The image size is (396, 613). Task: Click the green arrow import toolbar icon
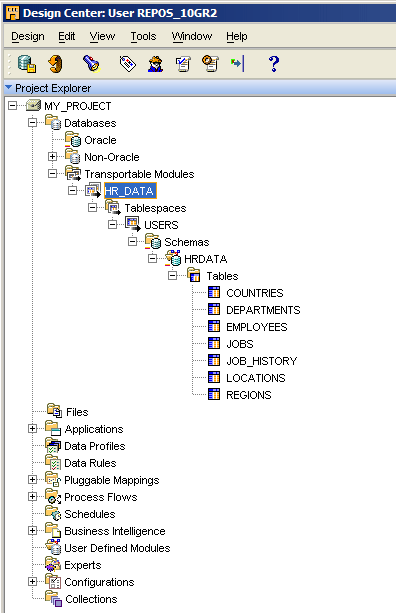point(238,63)
